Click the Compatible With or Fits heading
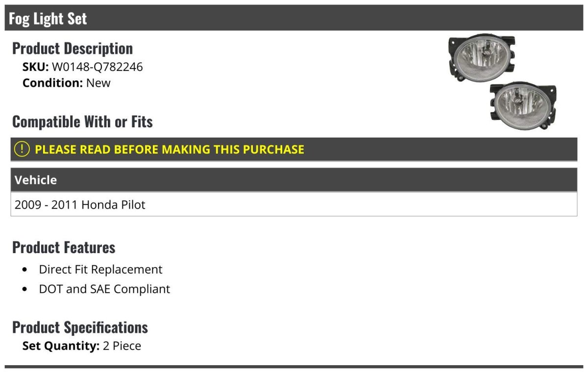Screen dimensions: 588x373 tap(82, 122)
